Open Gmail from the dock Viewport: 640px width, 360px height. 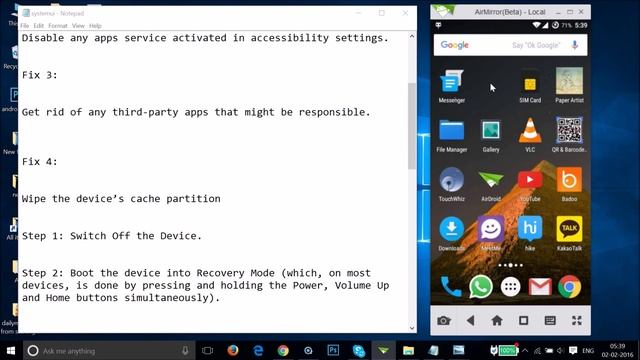pos(540,287)
